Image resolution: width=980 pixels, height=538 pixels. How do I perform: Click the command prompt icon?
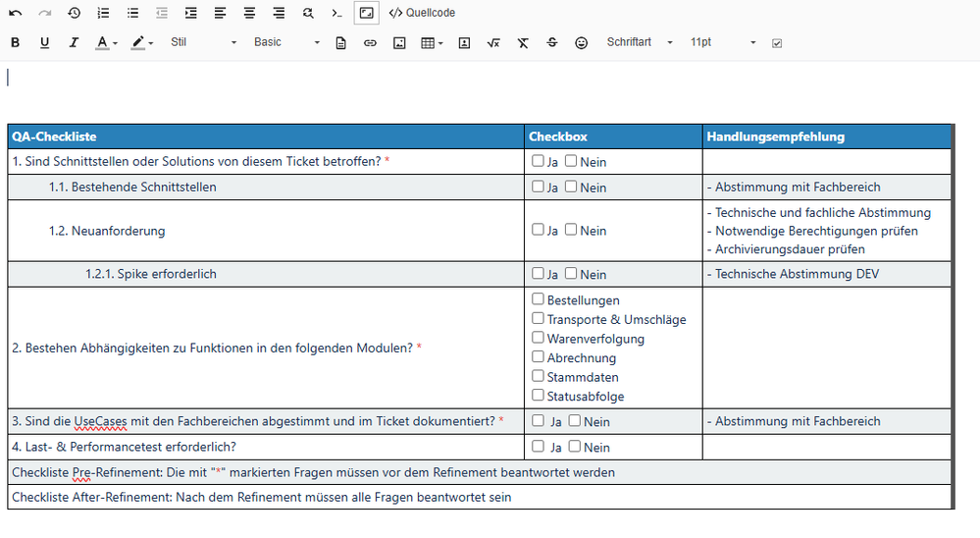[336, 13]
